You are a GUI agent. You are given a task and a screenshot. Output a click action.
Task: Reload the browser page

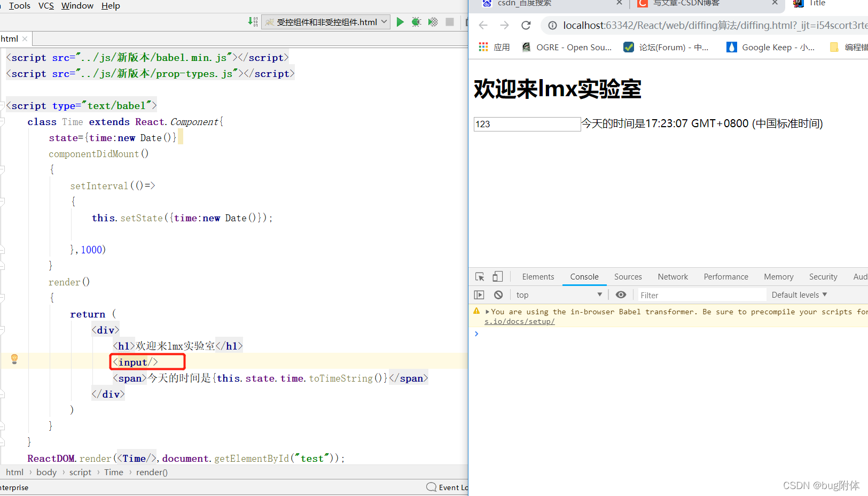click(526, 25)
